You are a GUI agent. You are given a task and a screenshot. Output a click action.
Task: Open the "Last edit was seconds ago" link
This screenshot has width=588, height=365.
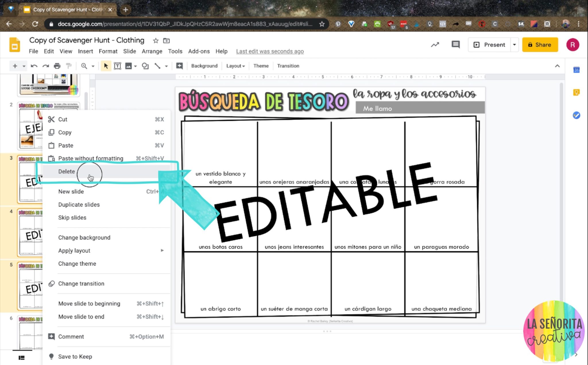pyautogui.click(x=270, y=51)
